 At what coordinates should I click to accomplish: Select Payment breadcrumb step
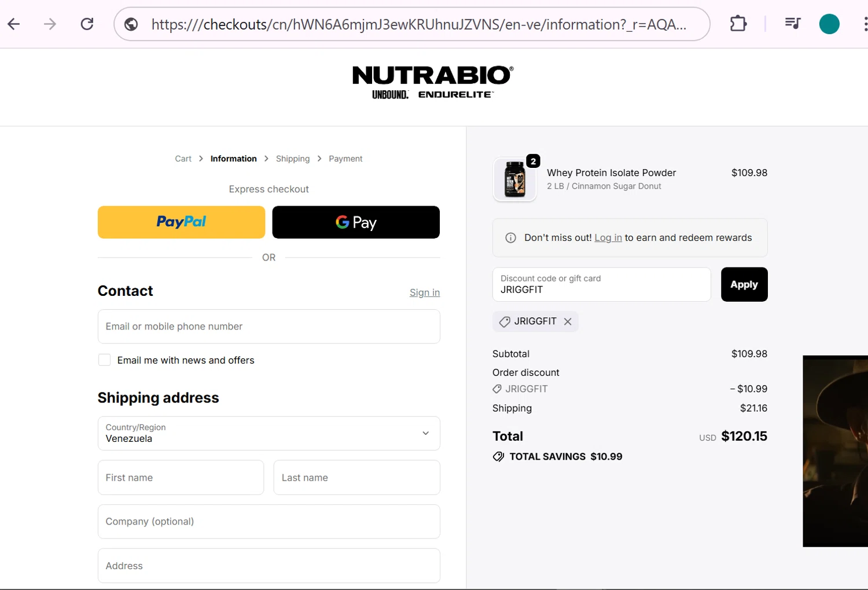345,159
